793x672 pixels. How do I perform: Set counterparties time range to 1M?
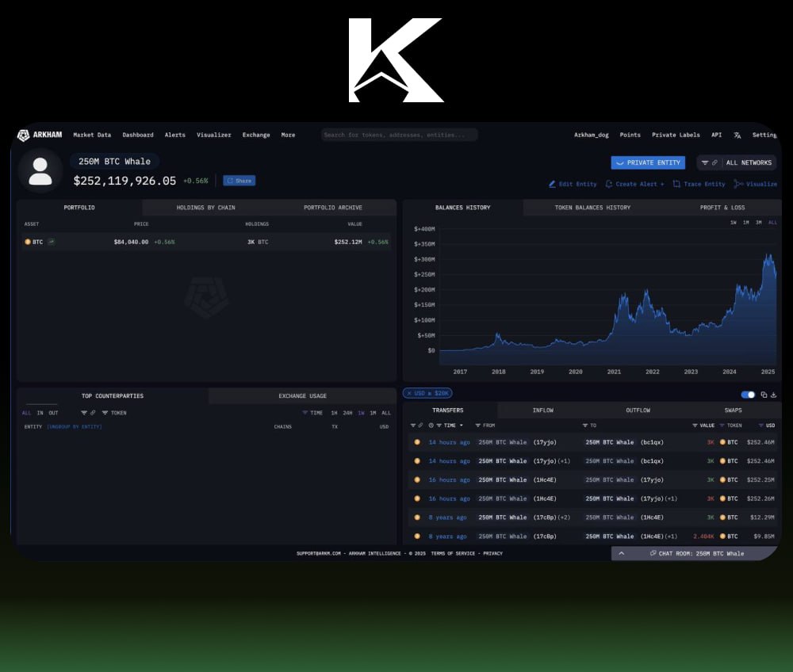(x=373, y=413)
